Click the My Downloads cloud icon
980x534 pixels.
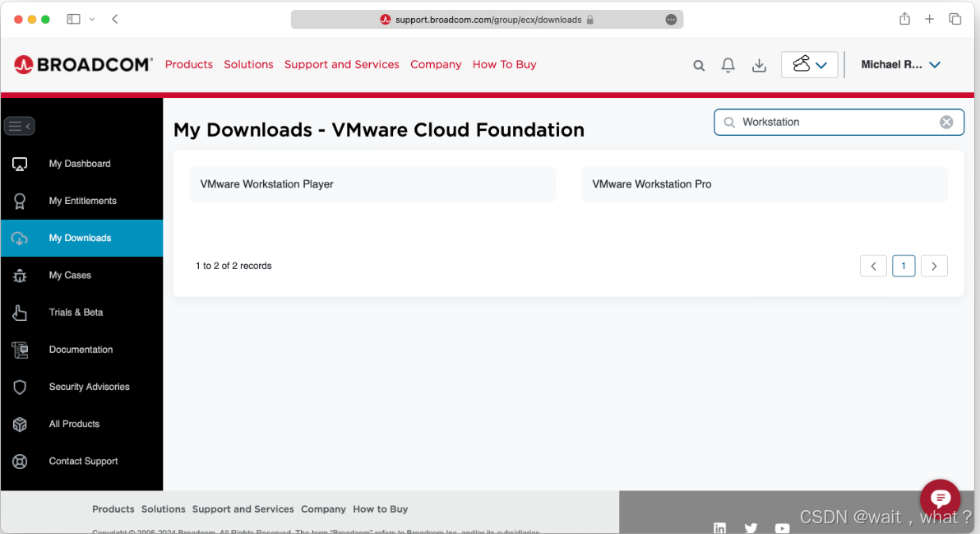coord(20,239)
